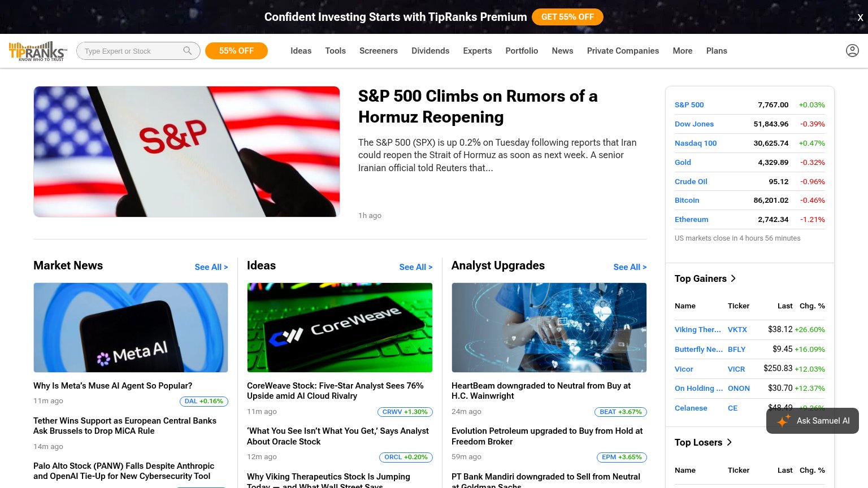Open the Dividends menu
The image size is (868, 488).
[x=431, y=51]
